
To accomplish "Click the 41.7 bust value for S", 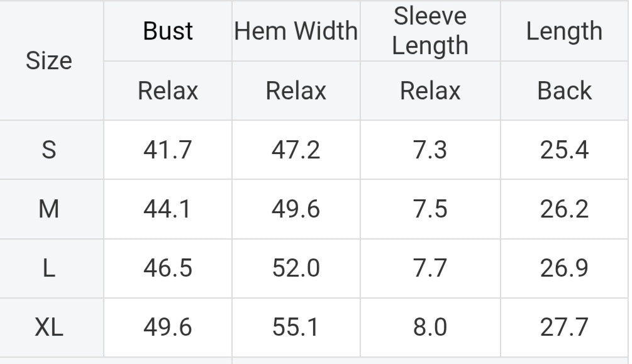I will [168, 150].
